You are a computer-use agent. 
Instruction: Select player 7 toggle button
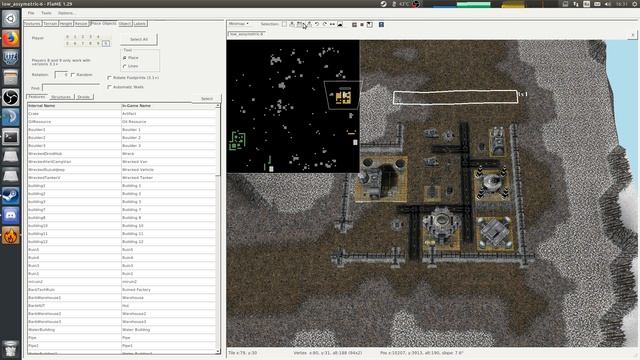pyautogui.click(x=83, y=43)
